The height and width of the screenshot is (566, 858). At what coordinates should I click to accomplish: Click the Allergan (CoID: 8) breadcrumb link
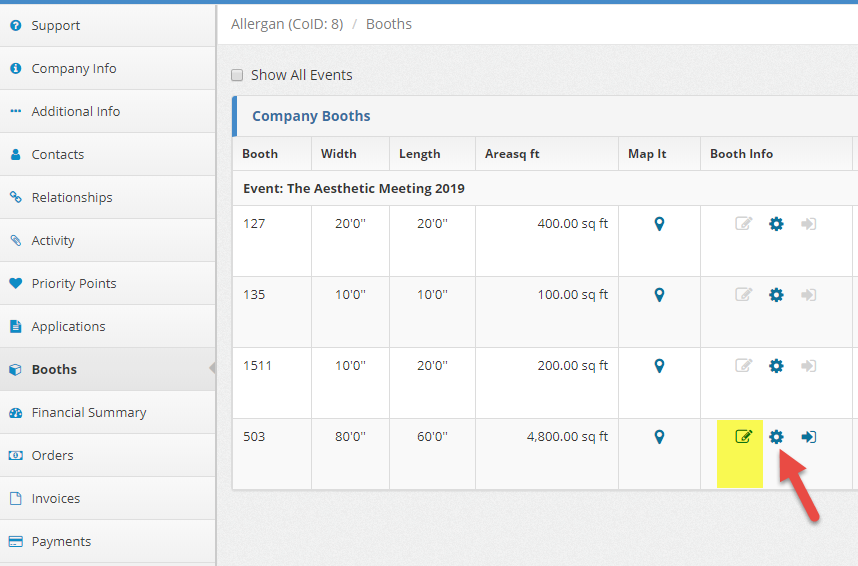click(287, 24)
